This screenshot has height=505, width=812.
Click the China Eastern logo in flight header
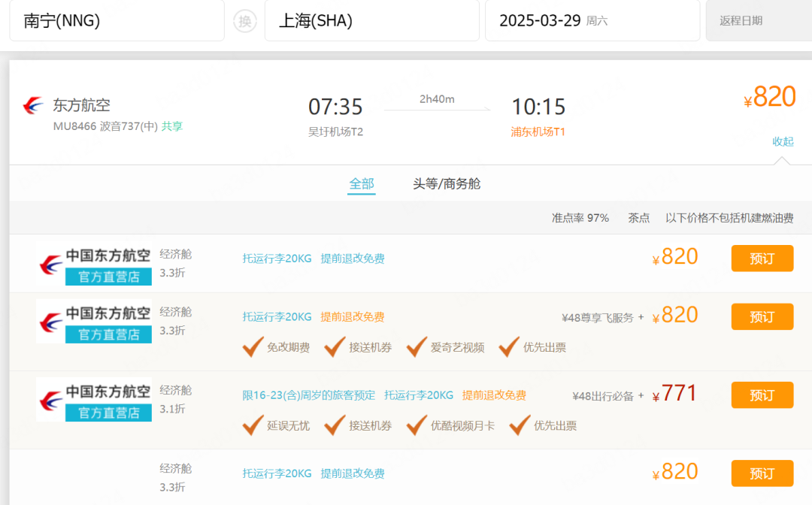pyautogui.click(x=34, y=106)
